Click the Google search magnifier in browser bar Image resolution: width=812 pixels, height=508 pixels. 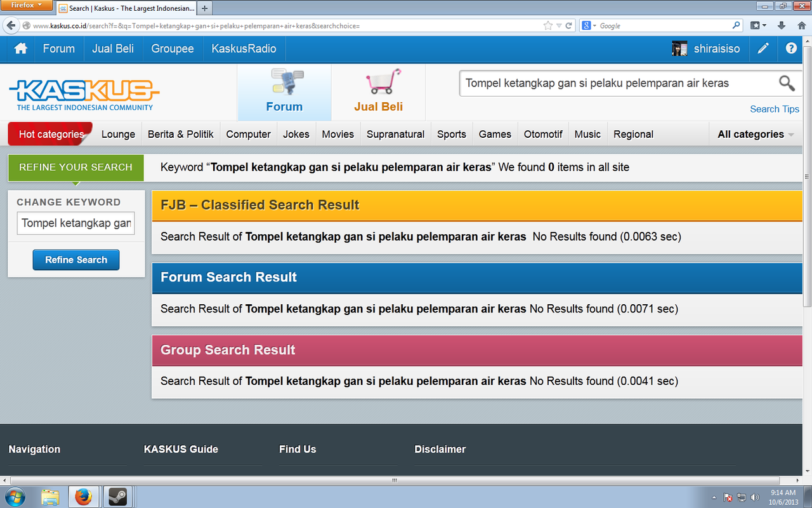click(x=736, y=25)
